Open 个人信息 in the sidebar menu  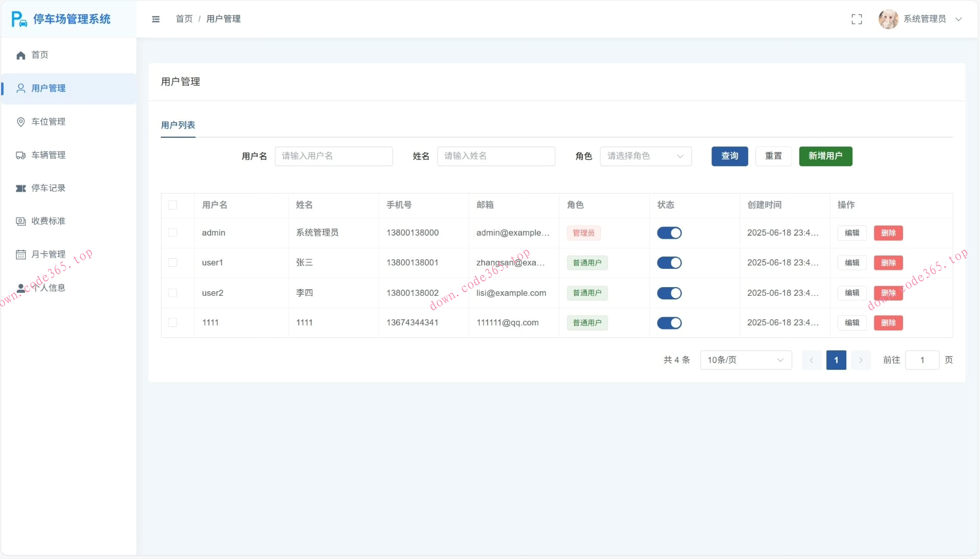coord(48,288)
